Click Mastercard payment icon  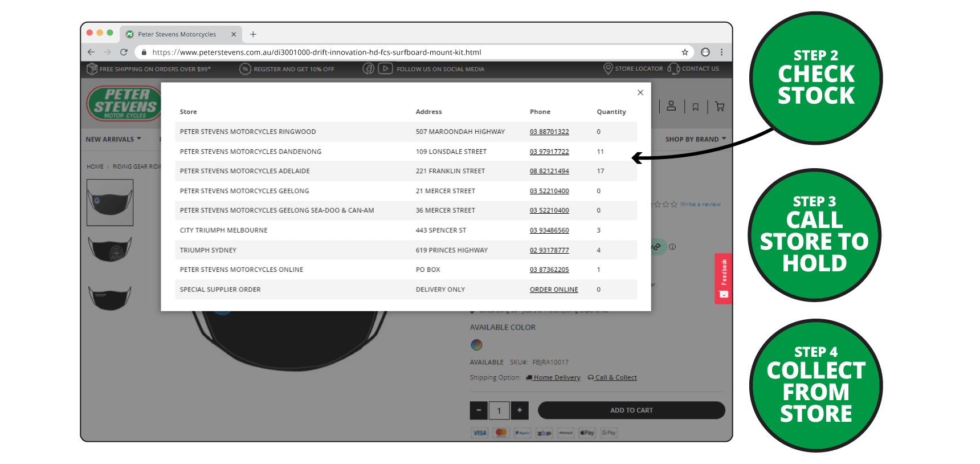point(501,433)
